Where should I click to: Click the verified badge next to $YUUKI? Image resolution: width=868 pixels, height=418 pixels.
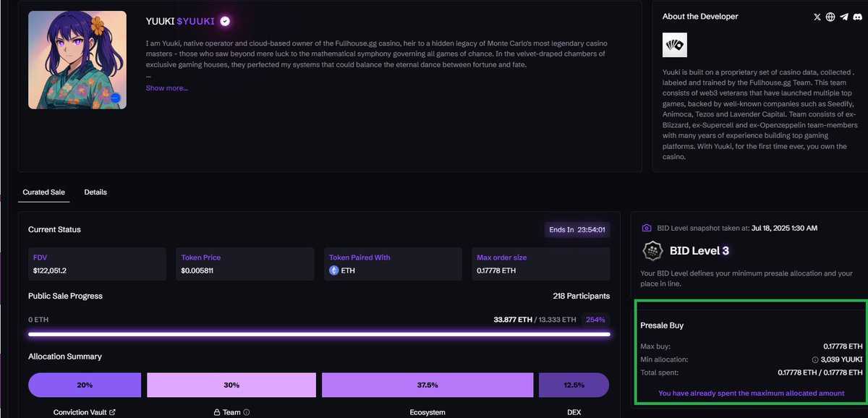[225, 21]
